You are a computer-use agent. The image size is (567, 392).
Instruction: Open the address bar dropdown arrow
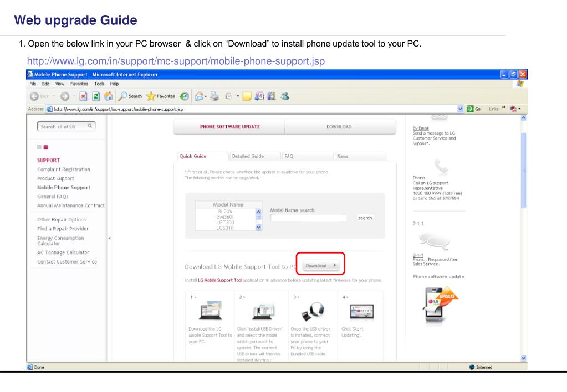pyautogui.click(x=461, y=109)
